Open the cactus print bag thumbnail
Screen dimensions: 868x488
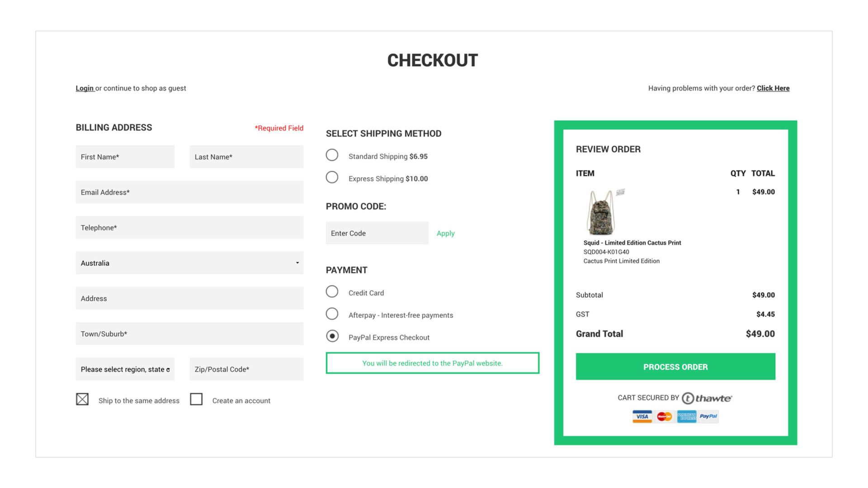click(602, 213)
